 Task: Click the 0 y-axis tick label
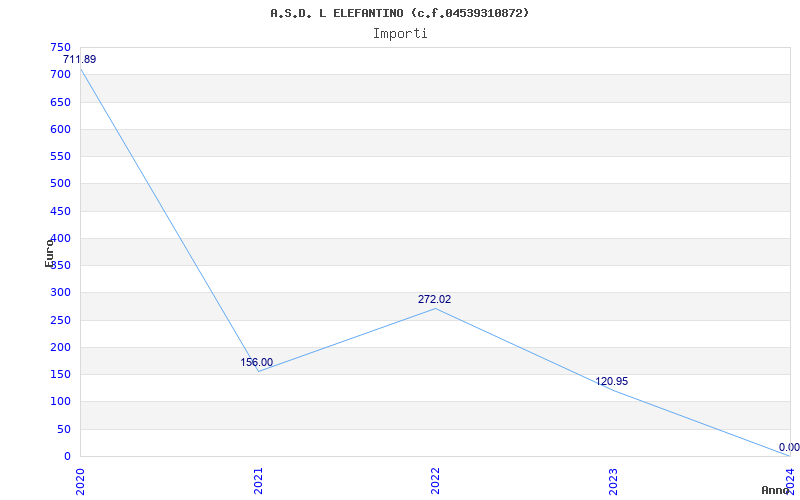pyautogui.click(x=67, y=457)
